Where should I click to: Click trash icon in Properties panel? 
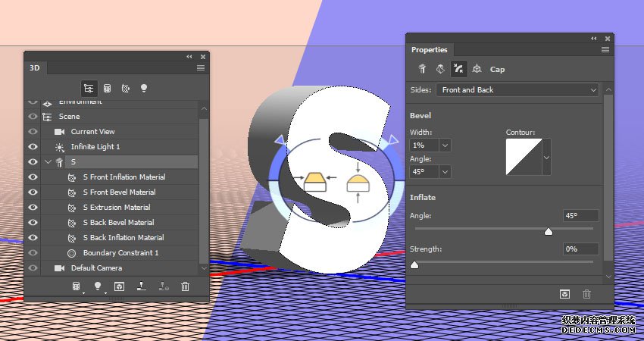587,294
